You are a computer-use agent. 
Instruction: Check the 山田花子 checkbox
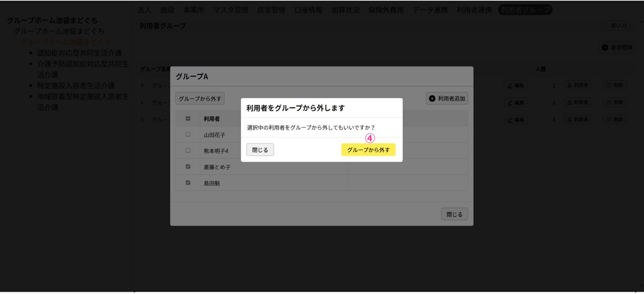[188, 134]
